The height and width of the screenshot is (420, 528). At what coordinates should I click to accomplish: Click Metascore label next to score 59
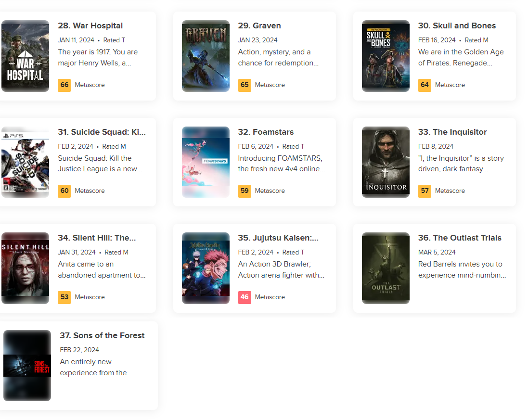(270, 191)
